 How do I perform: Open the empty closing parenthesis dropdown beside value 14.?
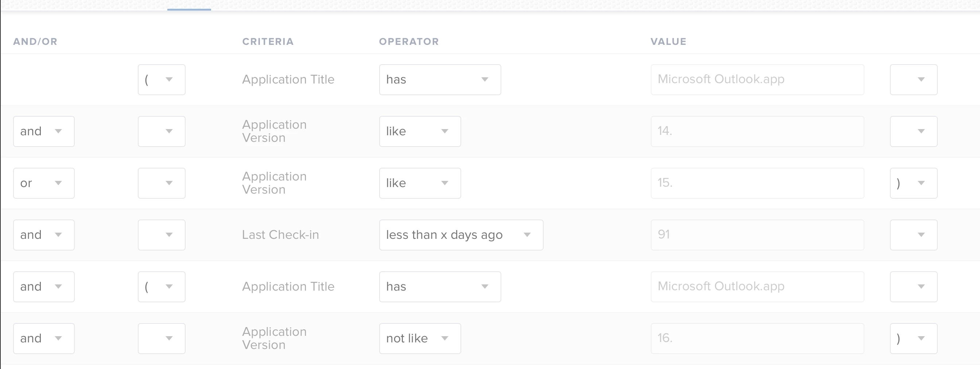click(913, 131)
